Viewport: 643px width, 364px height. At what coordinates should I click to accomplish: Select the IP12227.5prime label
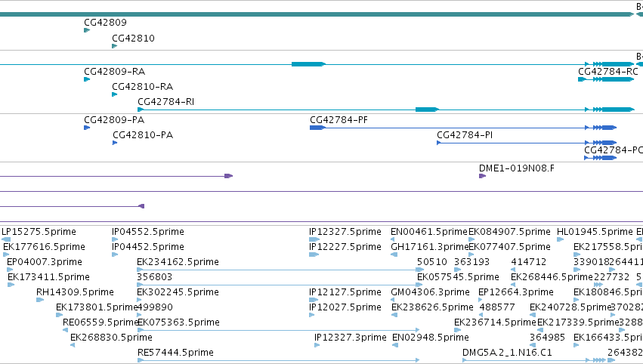pos(345,247)
